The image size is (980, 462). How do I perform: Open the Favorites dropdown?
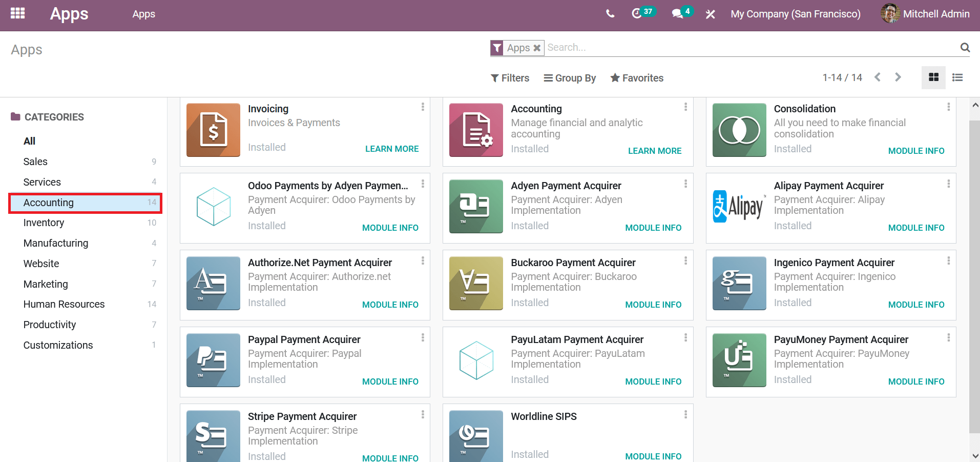[x=637, y=78]
